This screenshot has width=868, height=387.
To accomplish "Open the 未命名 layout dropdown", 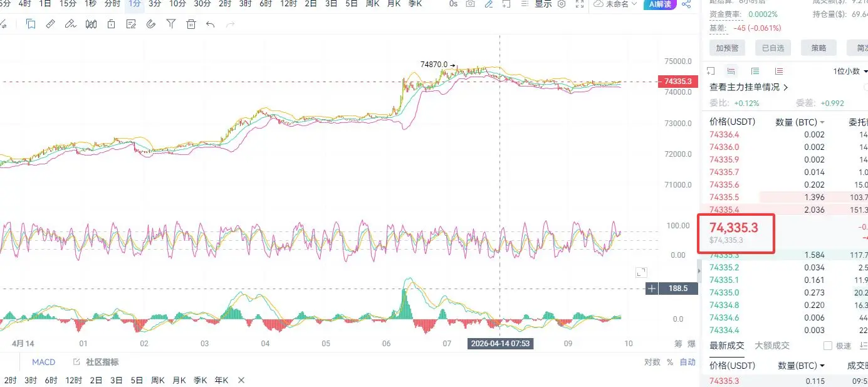I will coord(615,4).
